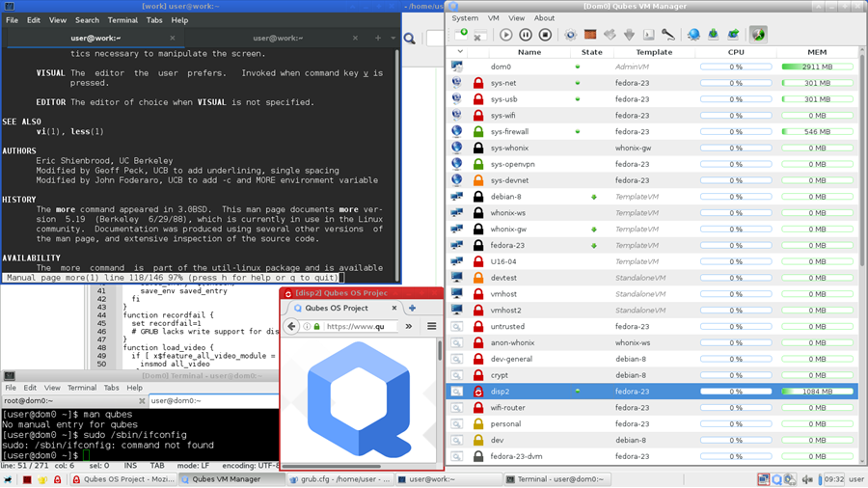Screen dimensions: 868x488
Task: Click the sort indicator chevron column header
Action: point(459,52)
